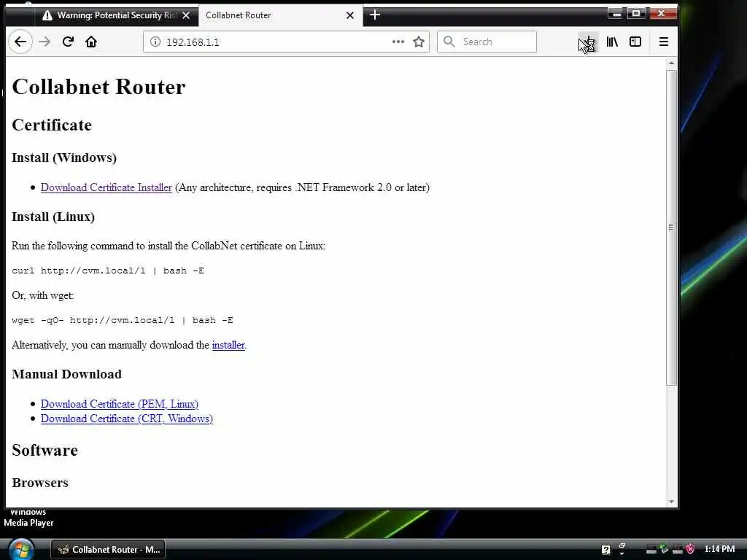Switch to Warning: Potential Security Risk tab
This screenshot has height=560, width=747.
click(x=116, y=15)
